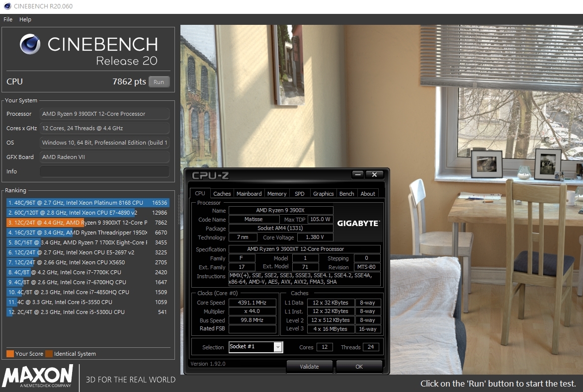The image size is (583, 392).
Task: Click the Version 1.92.0 label in CPU-Z
Action: 208,364
